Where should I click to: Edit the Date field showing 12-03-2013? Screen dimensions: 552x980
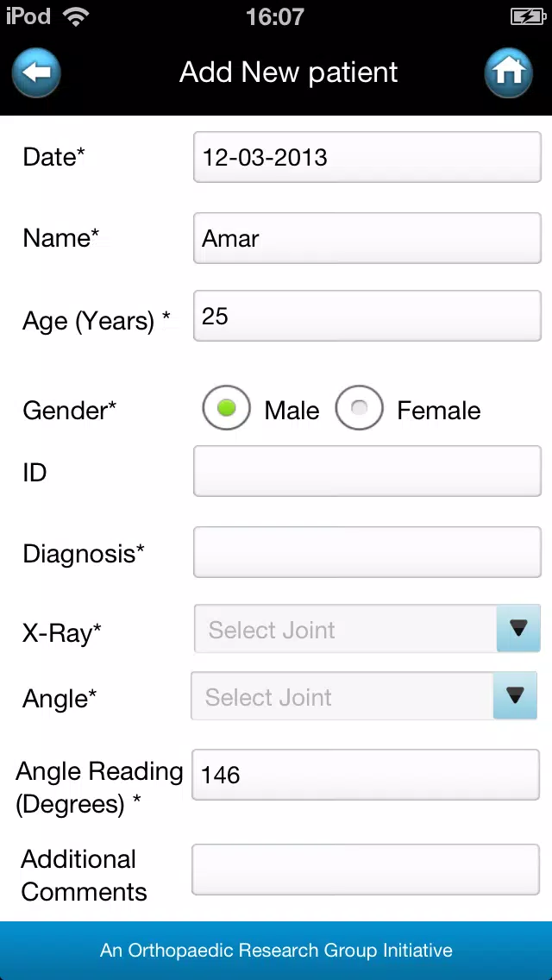coord(367,157)
